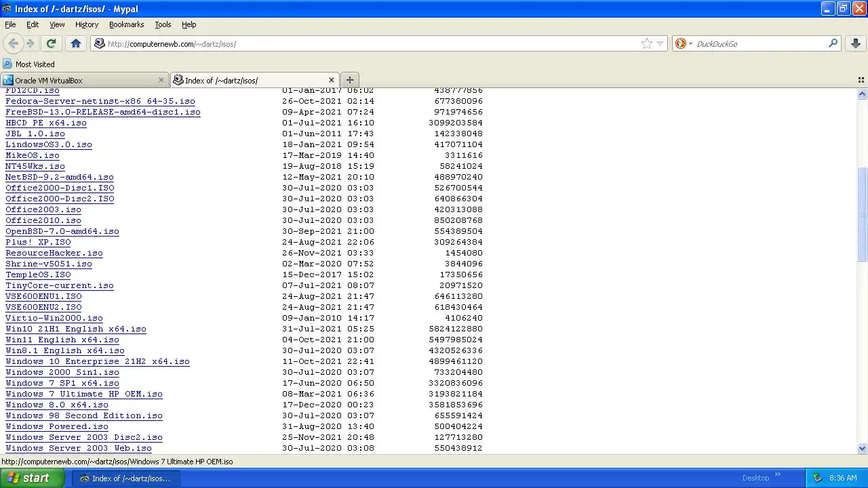Open the TempleOS.ISO link
The width and height of the screenshot is (868, 488).
pos(38,274)
